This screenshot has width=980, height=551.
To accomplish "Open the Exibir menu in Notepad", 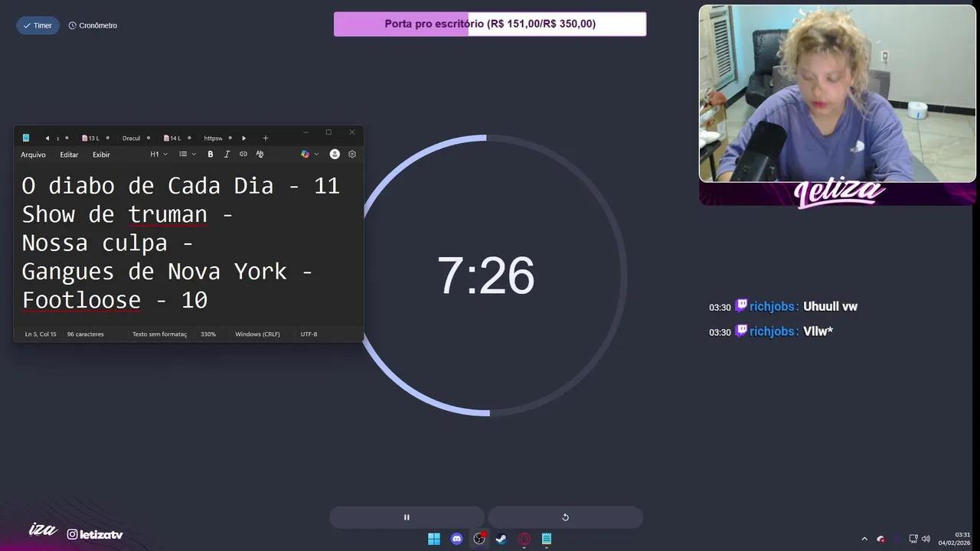I will pos(101,155).
